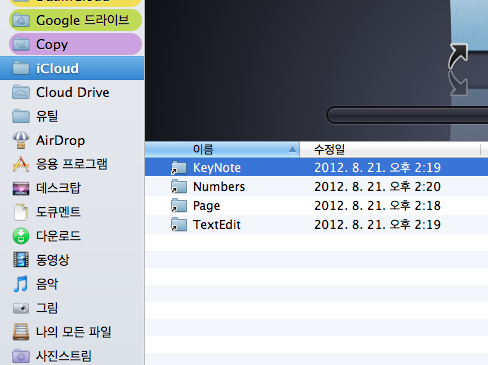Click TextEdit's date 오후 2:19
This screenshot has height=365, width=488.
415,225
